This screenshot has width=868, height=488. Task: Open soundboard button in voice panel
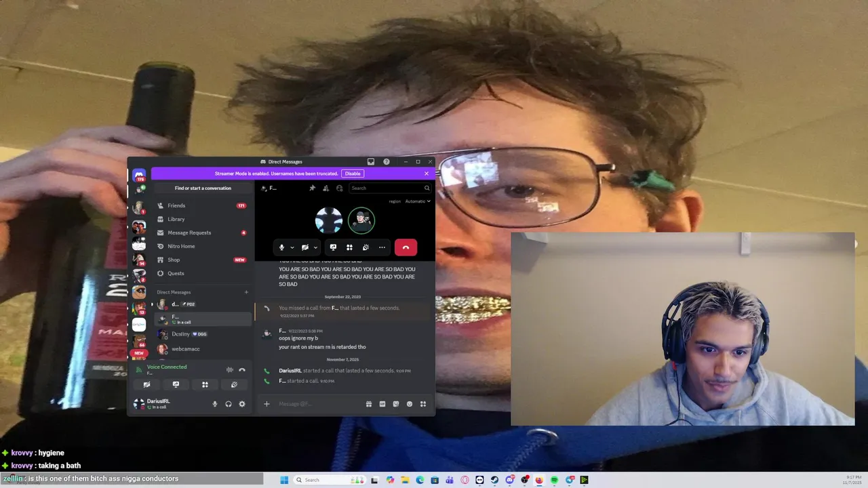234,384
